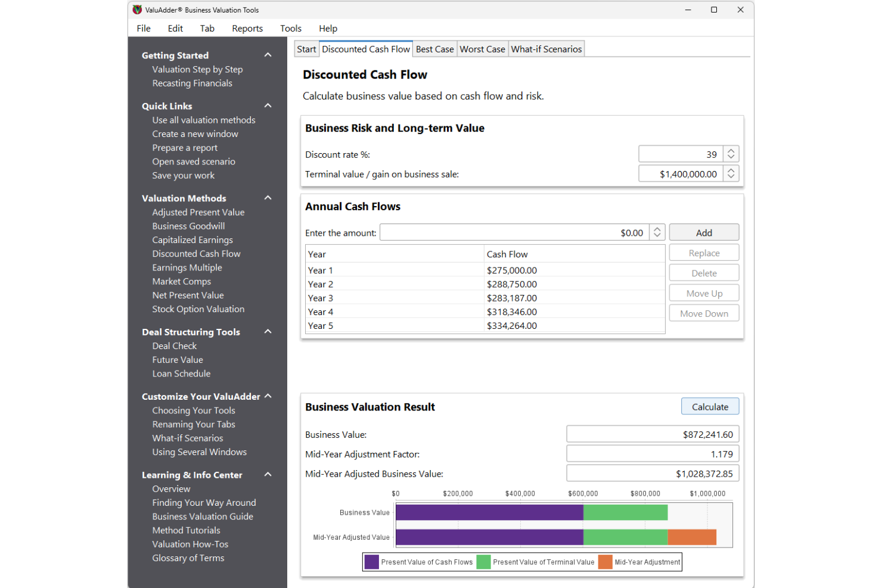Switch to the Best Case tab

click(434, 49)
